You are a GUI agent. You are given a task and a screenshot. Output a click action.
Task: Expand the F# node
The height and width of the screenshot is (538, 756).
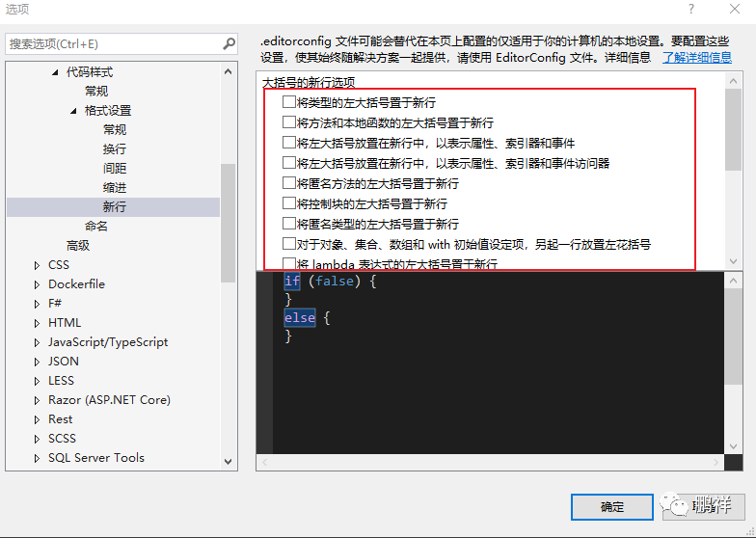click(37, 304)
